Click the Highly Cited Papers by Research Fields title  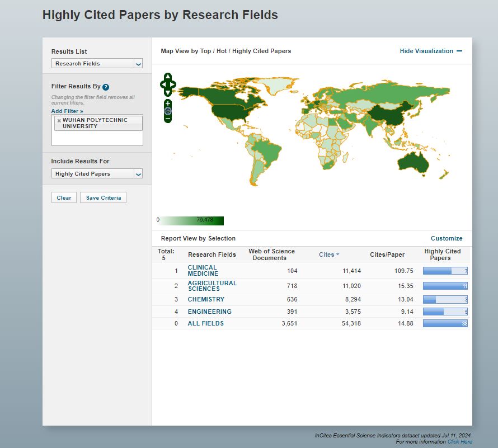160,15
